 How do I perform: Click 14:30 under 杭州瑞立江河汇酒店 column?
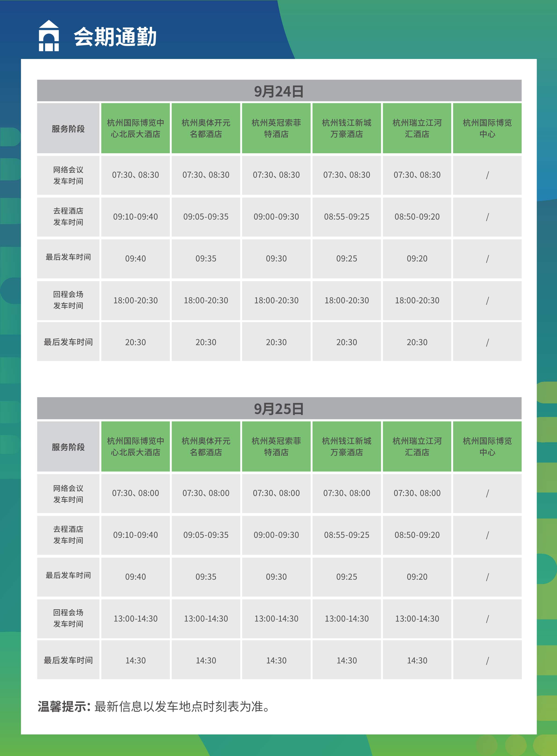[x=417, y=661]
